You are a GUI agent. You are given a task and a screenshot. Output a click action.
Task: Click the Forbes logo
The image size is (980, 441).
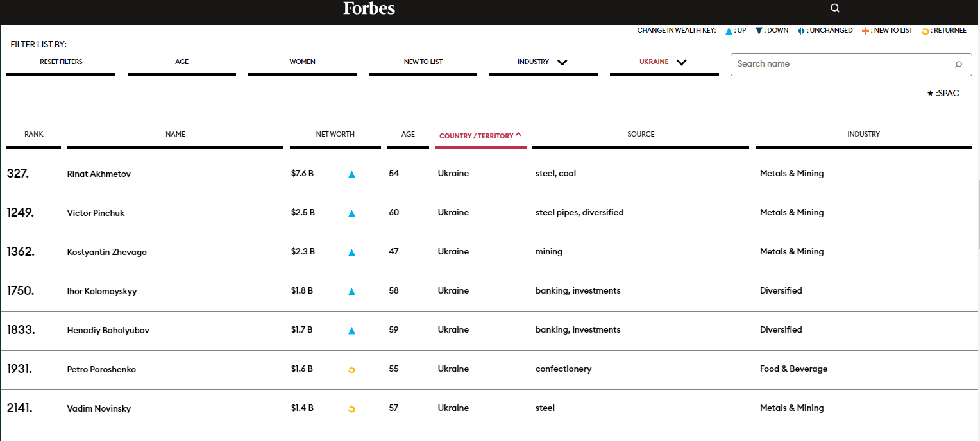click(x=369, y=8)
